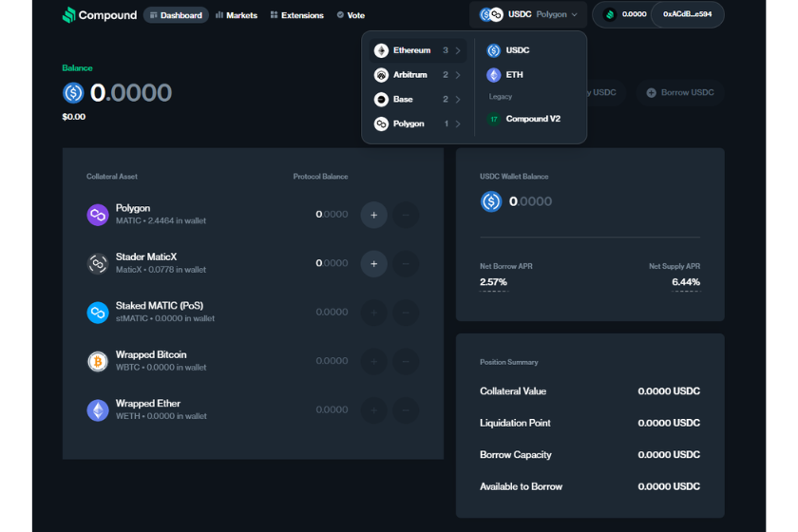Select Arbitrum network in dropdown
The height and width of the screenshot is (532, 798).
(418, 75)
